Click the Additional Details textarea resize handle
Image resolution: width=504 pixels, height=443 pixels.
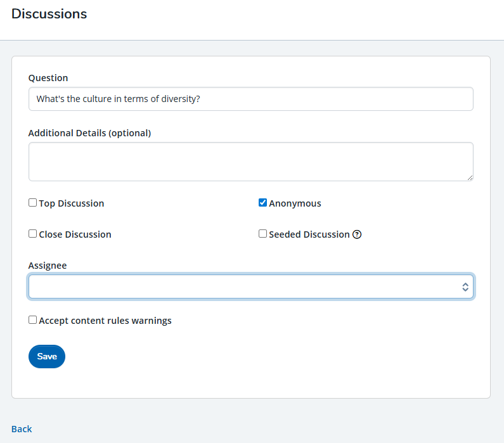click(x=470, y=177)
